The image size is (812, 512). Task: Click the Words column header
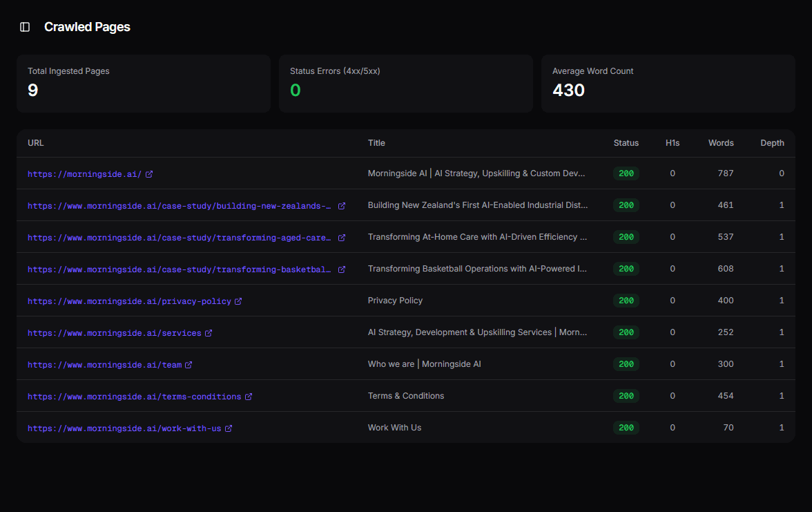(x=721, y=143)
